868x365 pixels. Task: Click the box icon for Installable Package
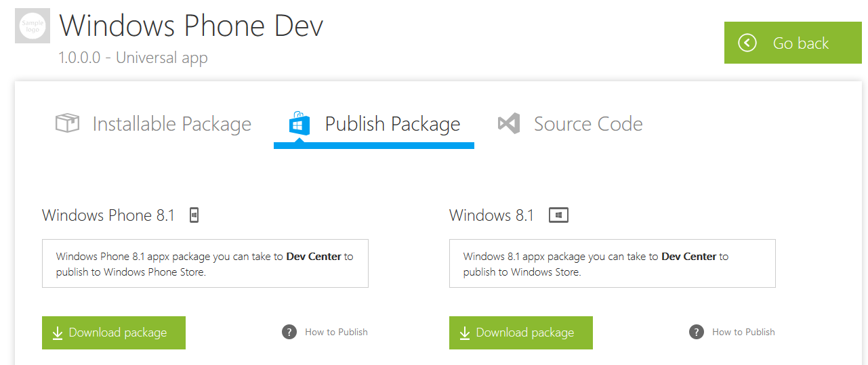pyautogui.click(x=67, y=123)
